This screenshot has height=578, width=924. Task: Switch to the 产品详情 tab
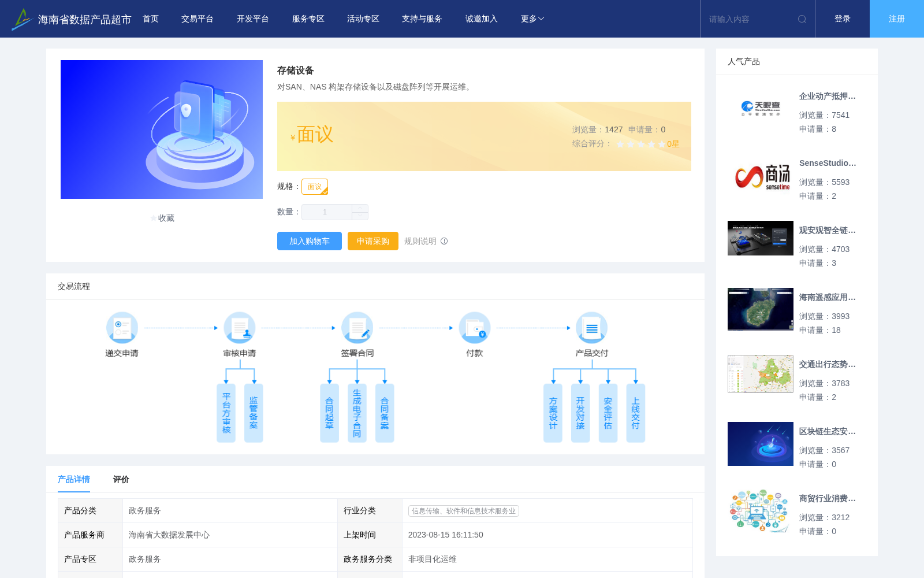74,479
